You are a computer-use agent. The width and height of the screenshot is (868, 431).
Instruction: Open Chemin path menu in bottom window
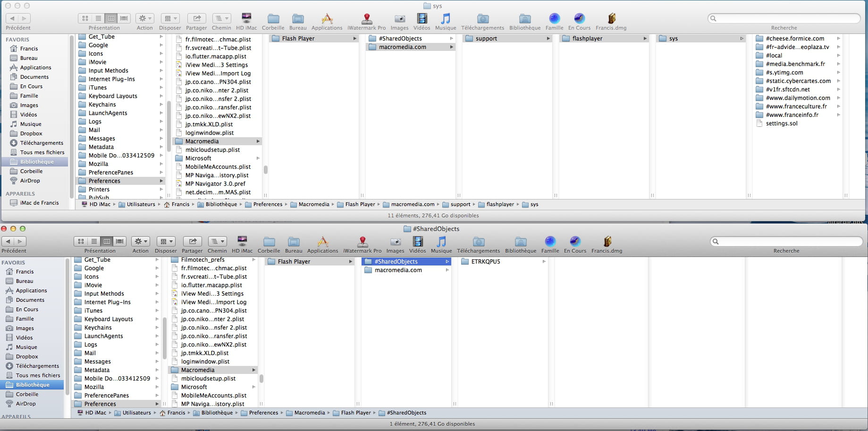click(217, 241)
